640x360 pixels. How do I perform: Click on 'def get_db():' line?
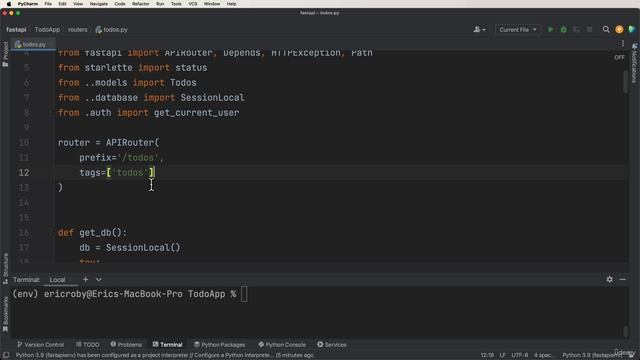pos(92,233)
